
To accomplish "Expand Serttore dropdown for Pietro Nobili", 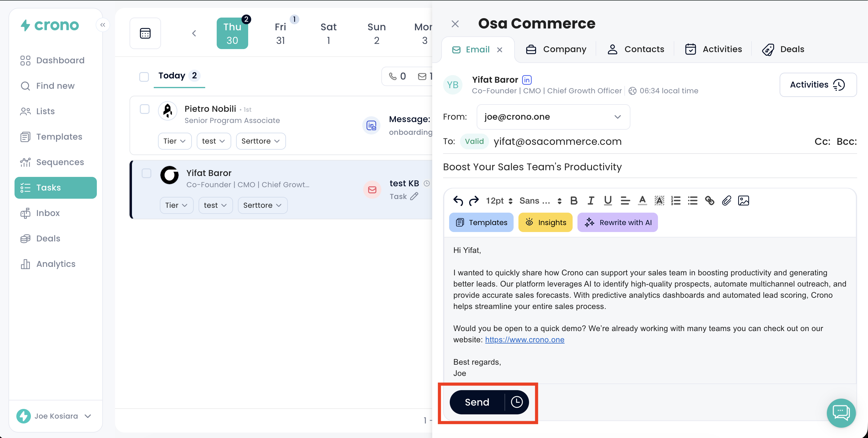I will point(261,141).
